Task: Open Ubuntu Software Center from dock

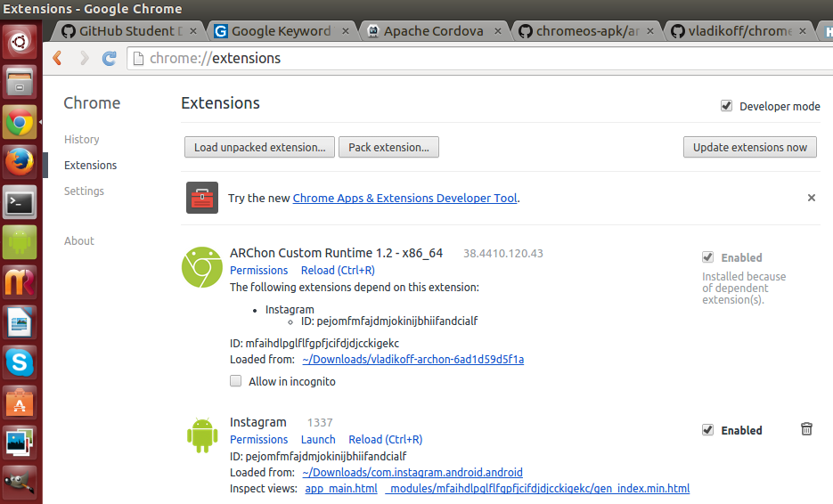Action: [x=20, y=402]
